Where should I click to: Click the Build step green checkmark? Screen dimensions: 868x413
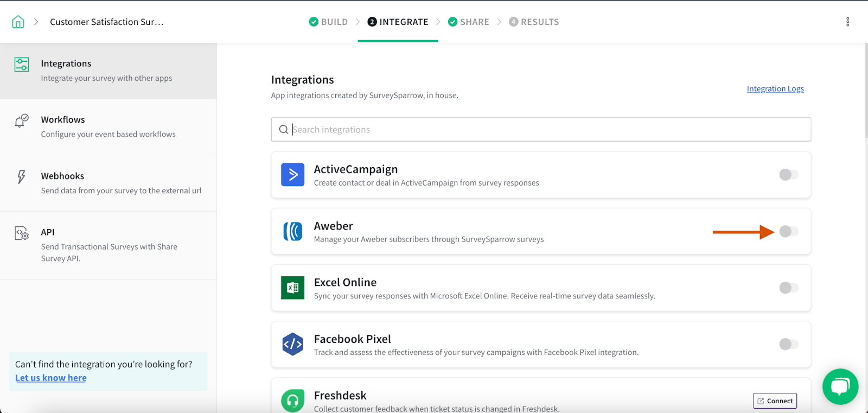click(314, 22)
